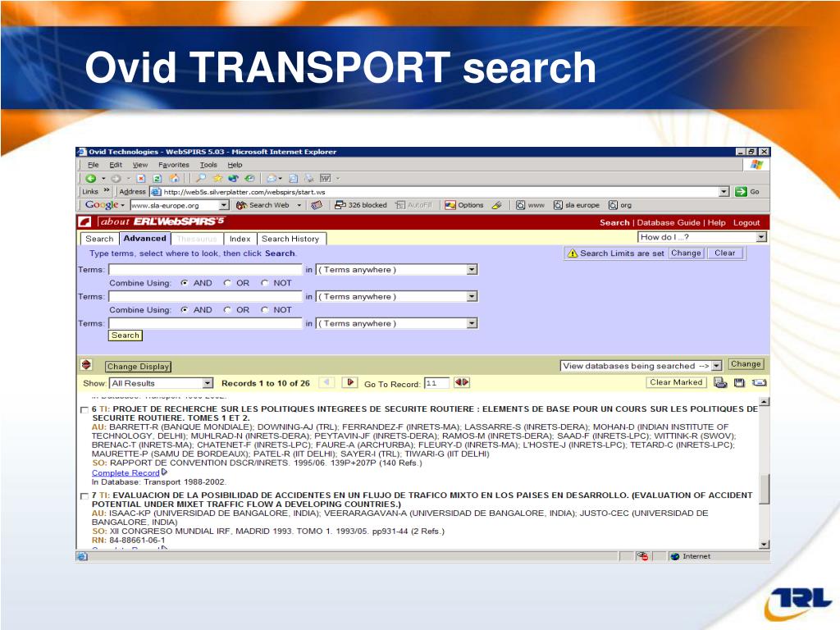
Task: Email records using the envelope icon
Action: point(760,382)
